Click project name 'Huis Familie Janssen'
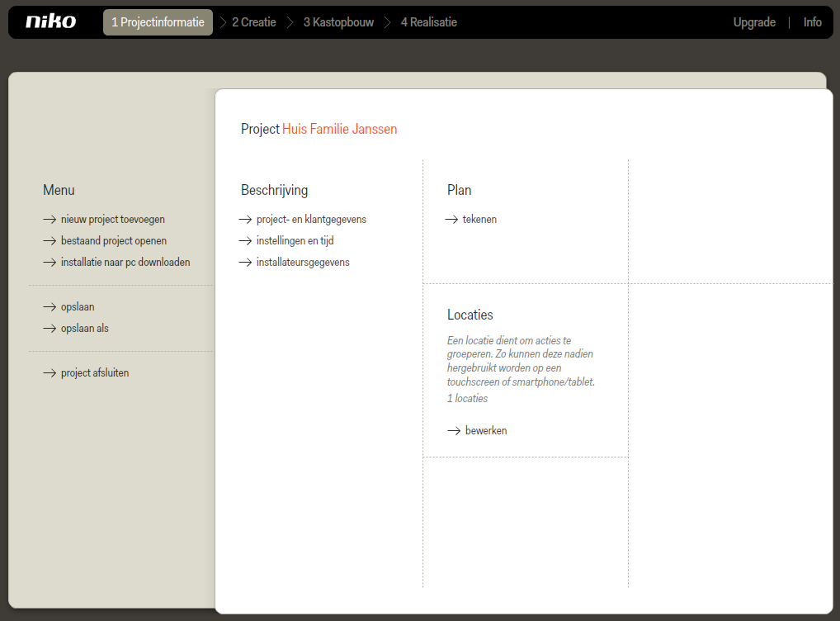 click(x=340, y=130)
